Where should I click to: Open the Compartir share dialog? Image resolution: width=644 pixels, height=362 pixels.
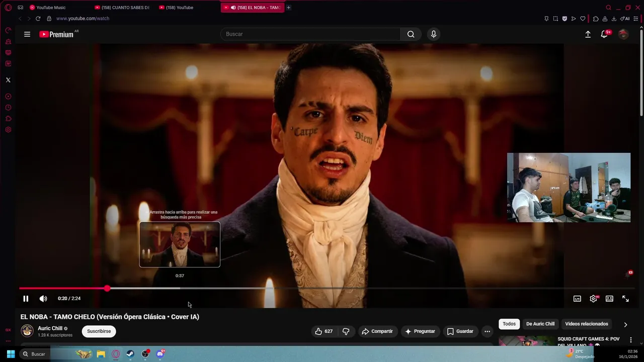tap(377, 331)
